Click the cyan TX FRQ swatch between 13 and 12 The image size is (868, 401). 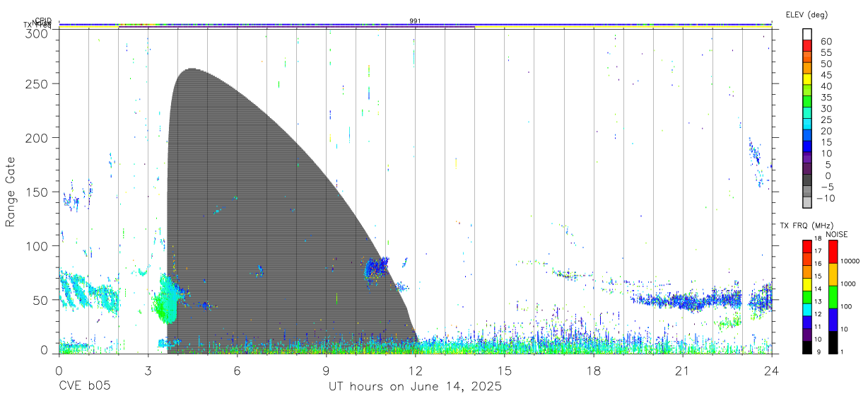point(807,309)
